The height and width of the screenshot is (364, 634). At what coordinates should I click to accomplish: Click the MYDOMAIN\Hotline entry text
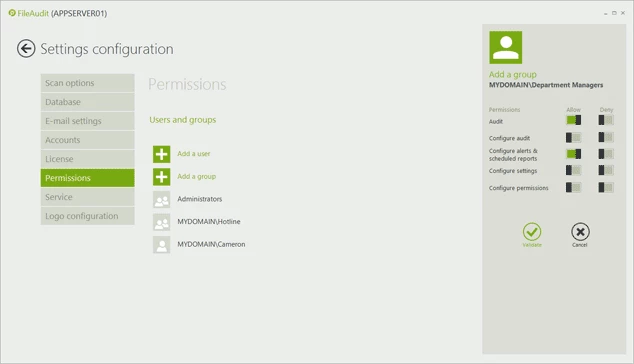click(x=209, y=222)
